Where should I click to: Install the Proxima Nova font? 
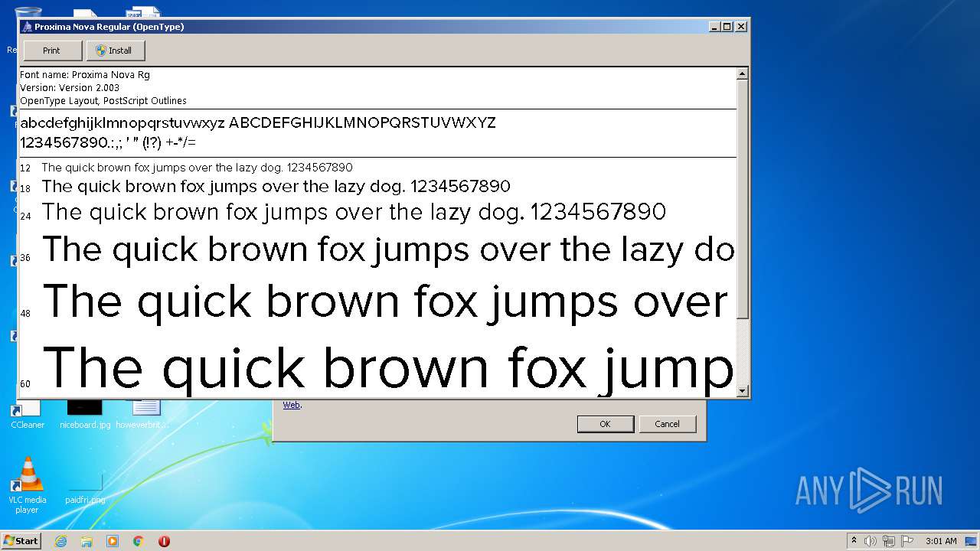pyautogui.click(x=116, y=51)
